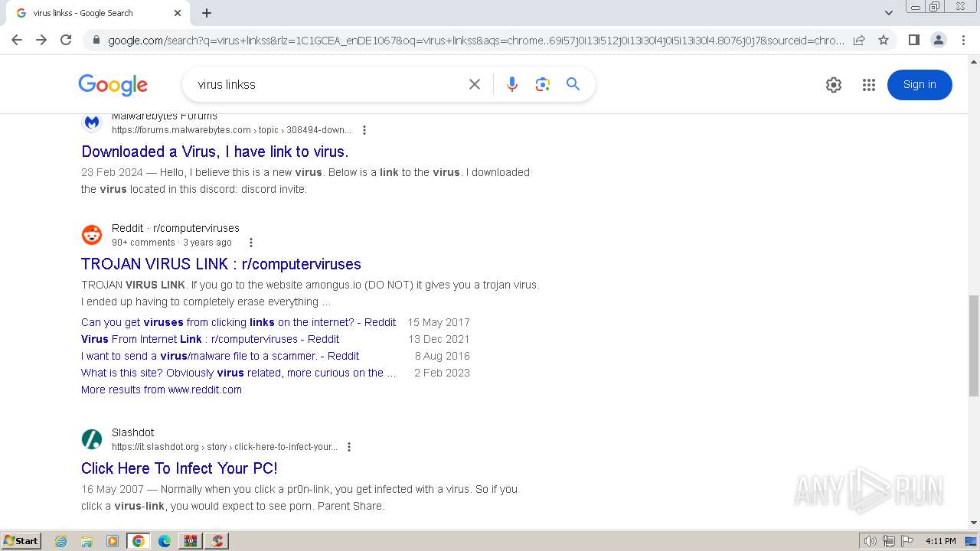Open Can you get viruses sublink
The height and width of the screenshot is (551, 980).
238,322
